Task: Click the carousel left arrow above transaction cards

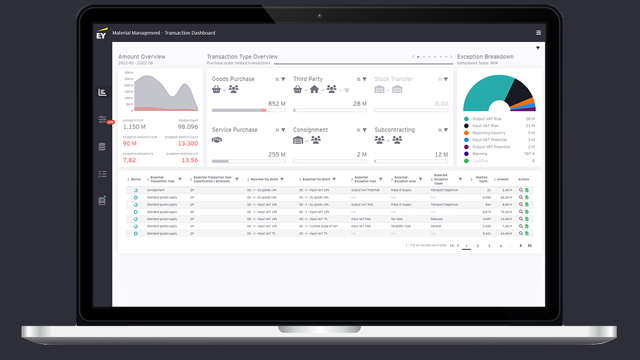Action: [413, 57]
